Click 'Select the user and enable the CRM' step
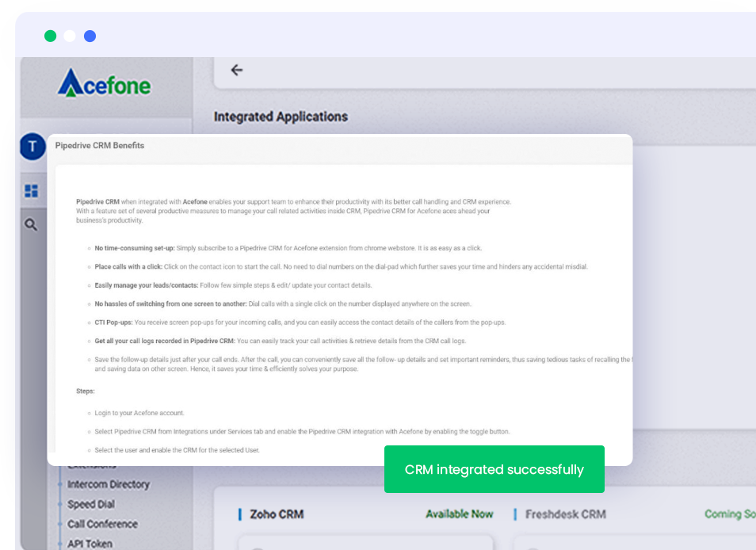Image resolution: width=756 pixels, height=550 pixels. (177, 450)
